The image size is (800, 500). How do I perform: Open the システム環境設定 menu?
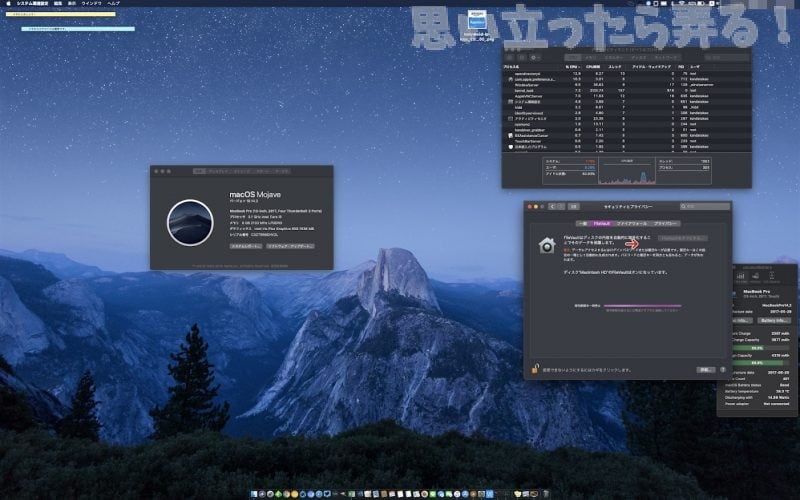pyautogui.click(x=32, y=3)
